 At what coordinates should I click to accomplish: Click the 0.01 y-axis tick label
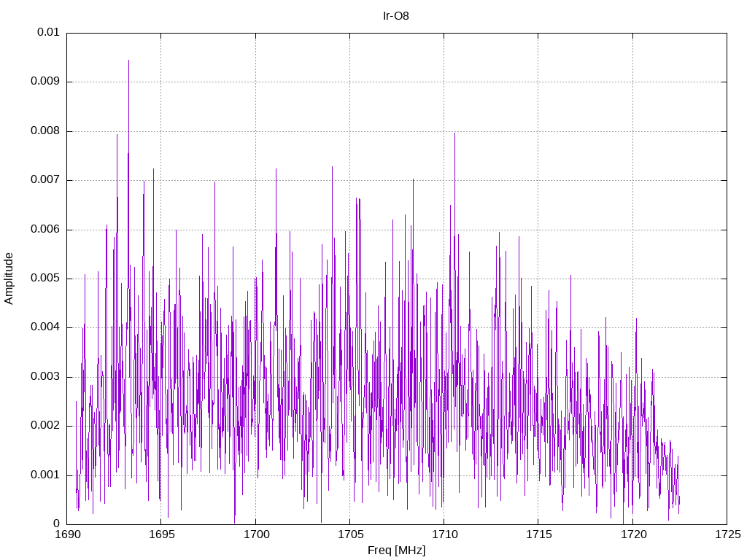(49, 32)
